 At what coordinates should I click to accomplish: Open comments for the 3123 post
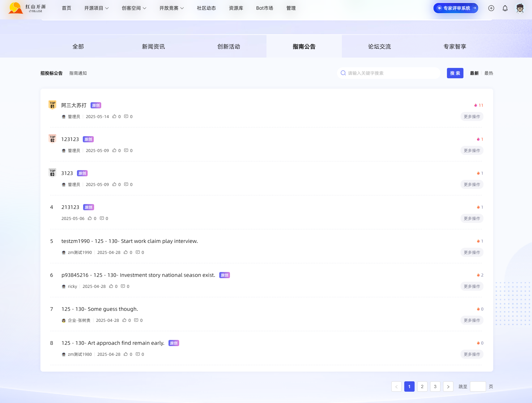point(126,184)
